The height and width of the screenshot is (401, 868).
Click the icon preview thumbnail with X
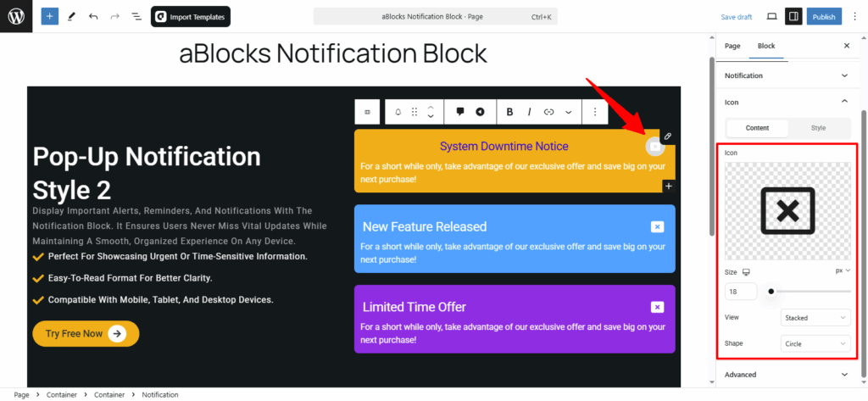(x=787, y=211)
